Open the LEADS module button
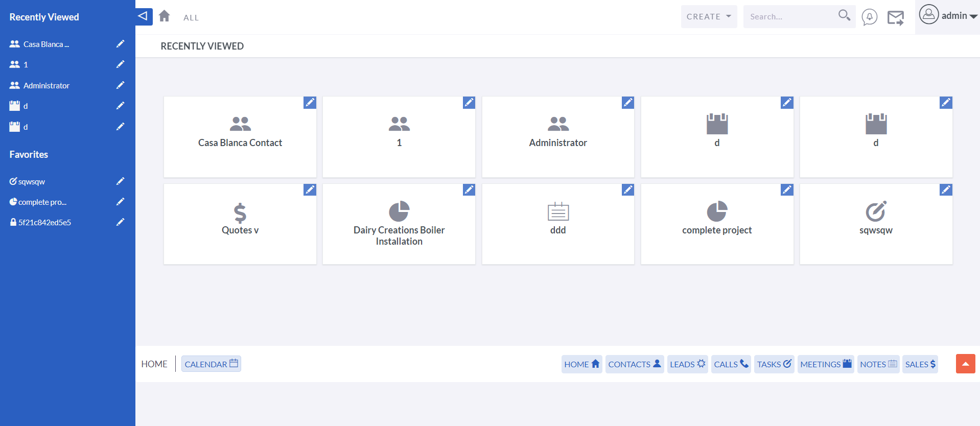 pos(687,364)
